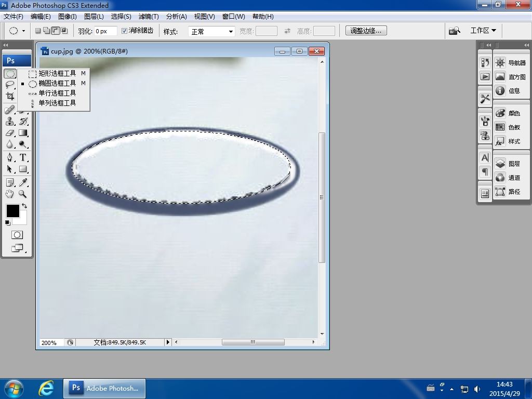Open the tool preset picker arrow
This screenshot has height=399, width=532.
23,31
